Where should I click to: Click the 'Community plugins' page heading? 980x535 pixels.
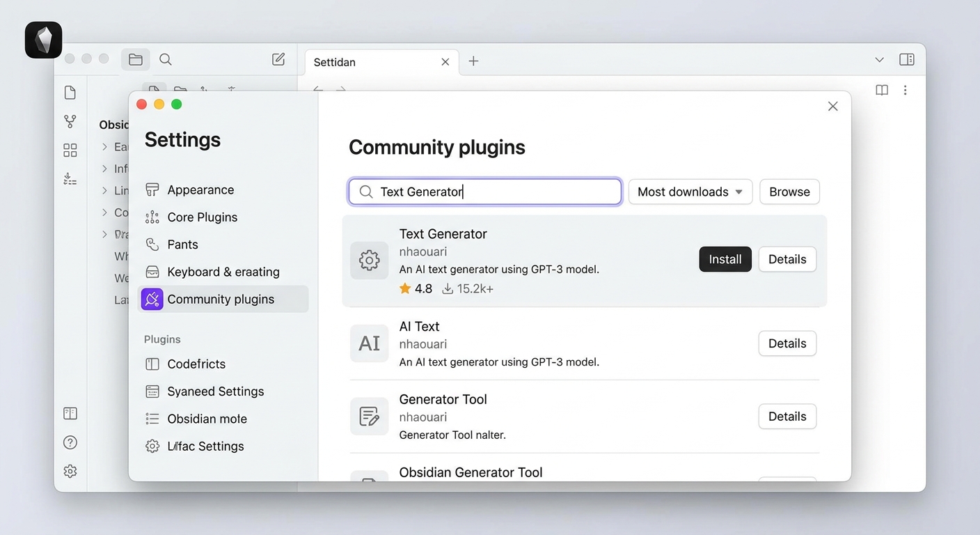pos(437,148)
